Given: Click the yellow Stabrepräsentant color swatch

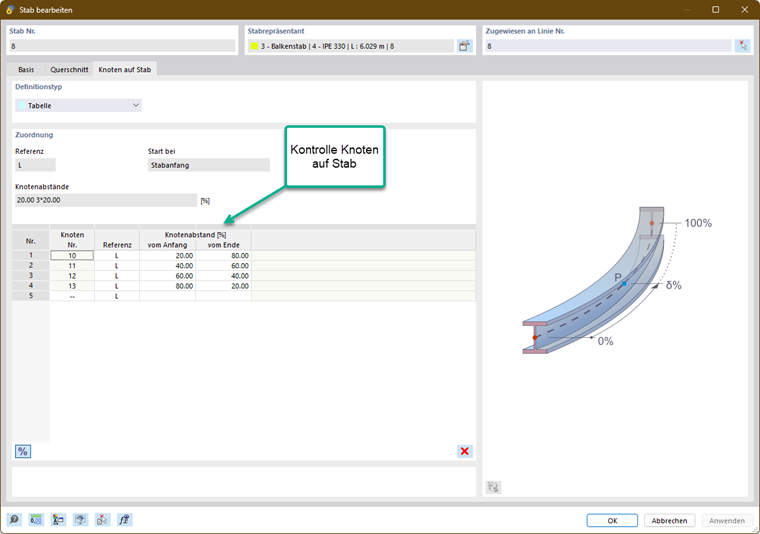Looking at the screenshot, I should pyautogui.click(x=254, y=46).
